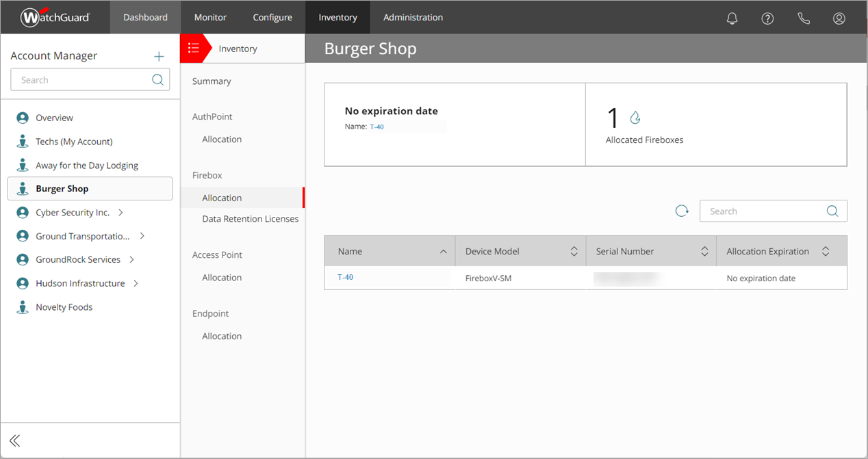The height and width of the screenshot is (459, 868).
Task: Sort the Device Model column
Action: 574,251
